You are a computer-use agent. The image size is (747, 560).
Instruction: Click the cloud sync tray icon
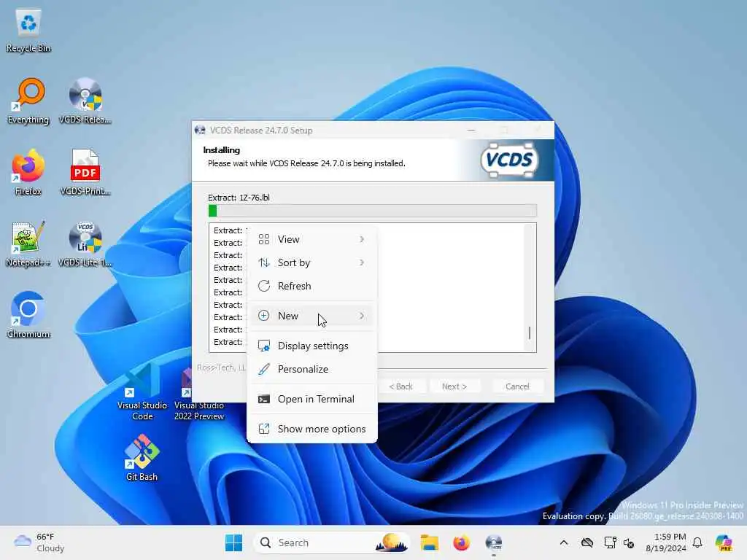(x=587, y=542)
